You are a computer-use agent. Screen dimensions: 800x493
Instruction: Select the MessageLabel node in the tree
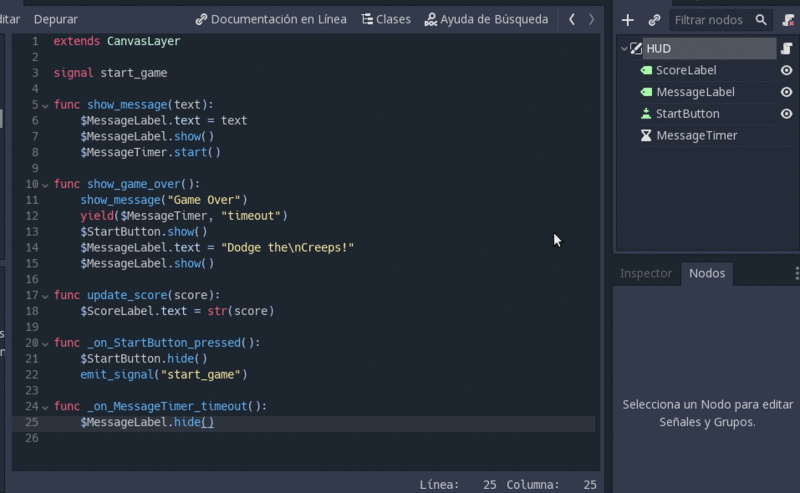(694, 92)
